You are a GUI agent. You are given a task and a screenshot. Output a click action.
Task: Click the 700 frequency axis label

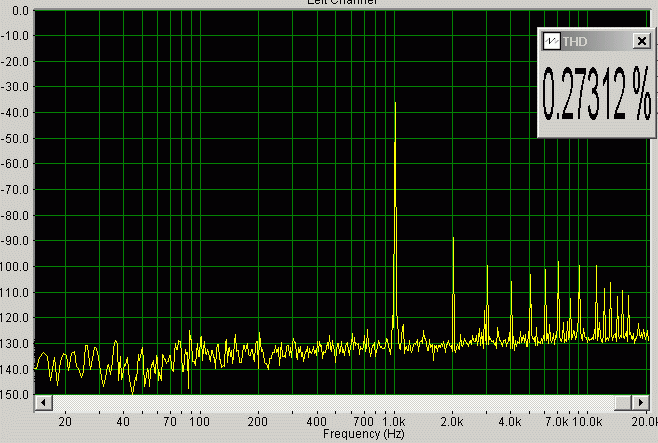coord(363,422)
